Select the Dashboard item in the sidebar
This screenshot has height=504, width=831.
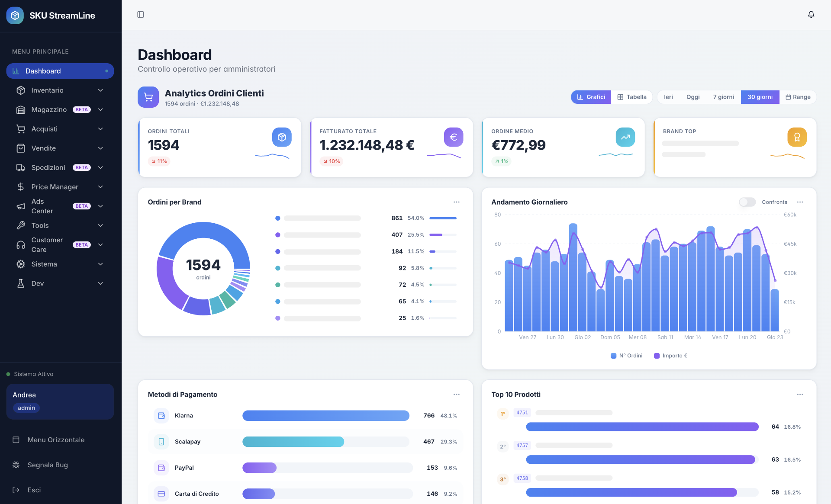(x=60, y=71)
